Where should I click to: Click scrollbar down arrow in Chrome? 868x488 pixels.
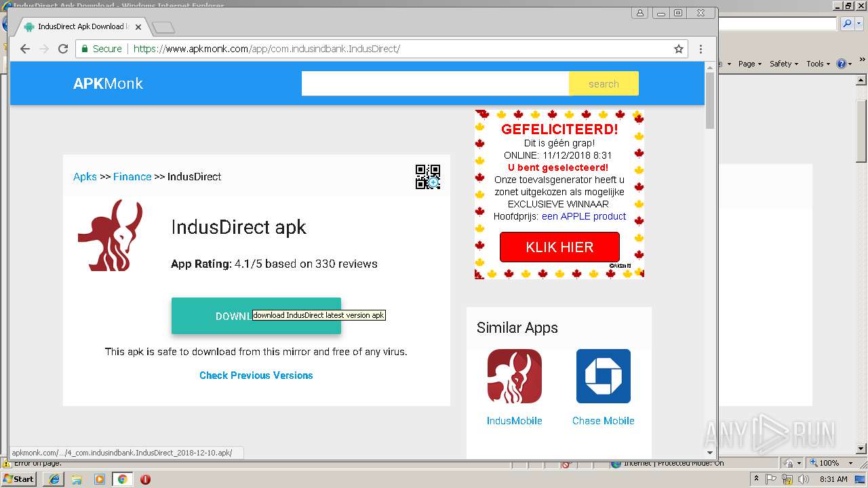710,452
